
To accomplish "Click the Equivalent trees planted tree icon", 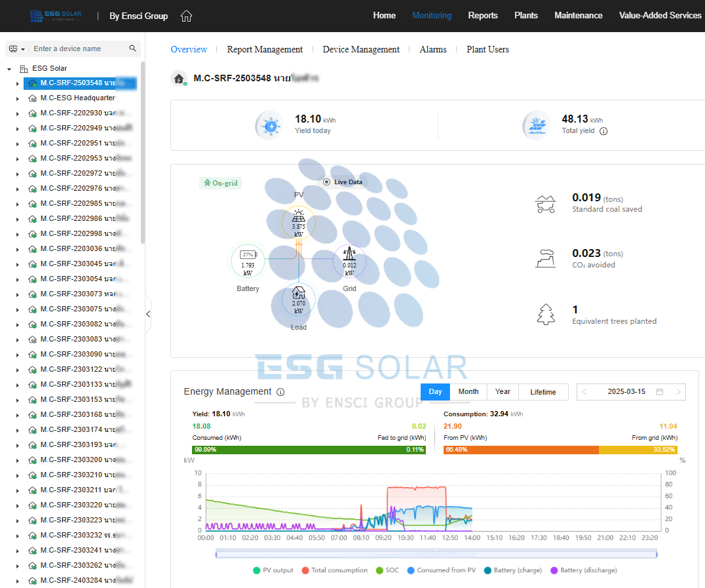I will (545, 315).
